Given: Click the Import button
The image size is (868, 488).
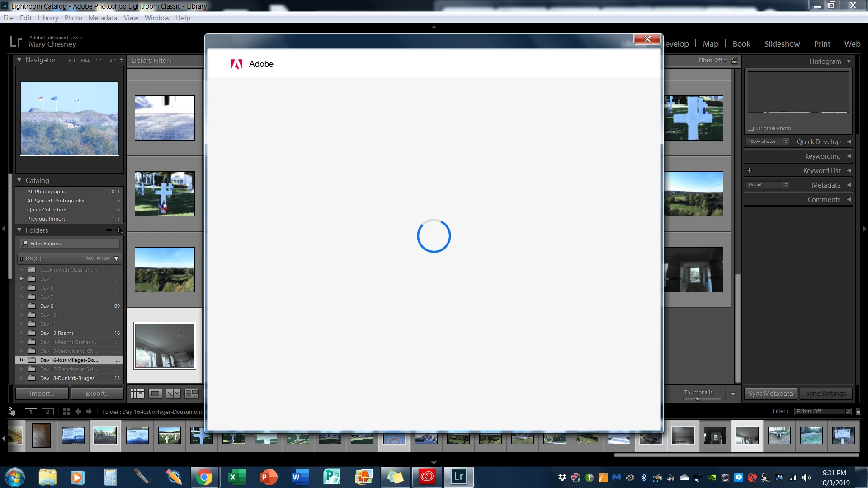Looking at the screenshot, I should [42, 394].
